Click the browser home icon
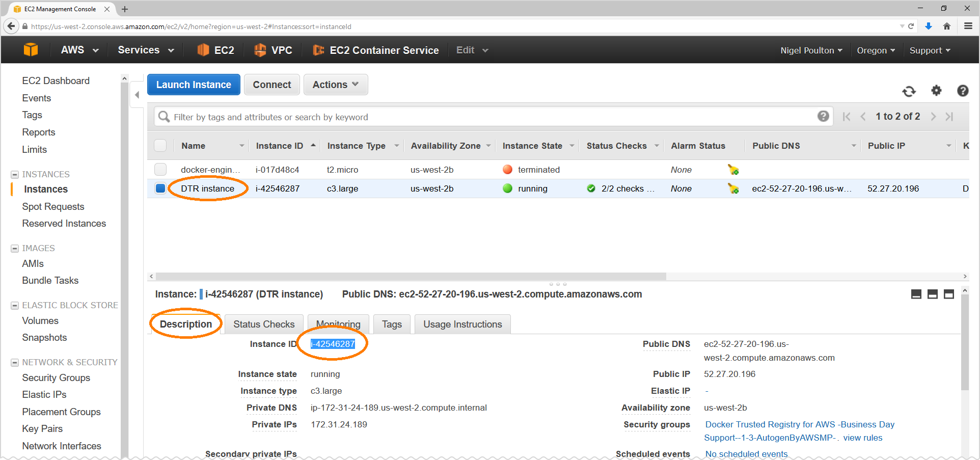This screenshot has width=980, height=460. [x=947, y=26]
